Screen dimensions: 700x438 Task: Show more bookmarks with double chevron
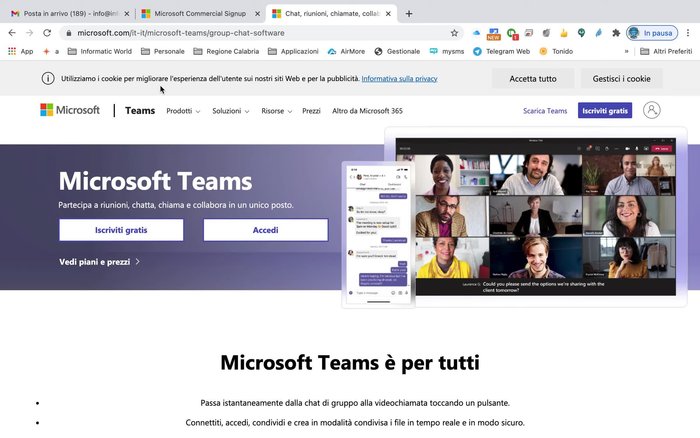point(626,51)
